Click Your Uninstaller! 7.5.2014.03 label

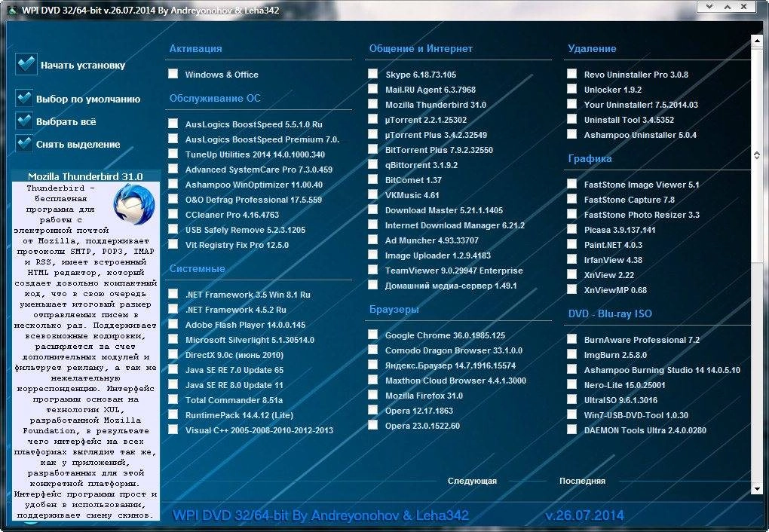tap(641, 105)
